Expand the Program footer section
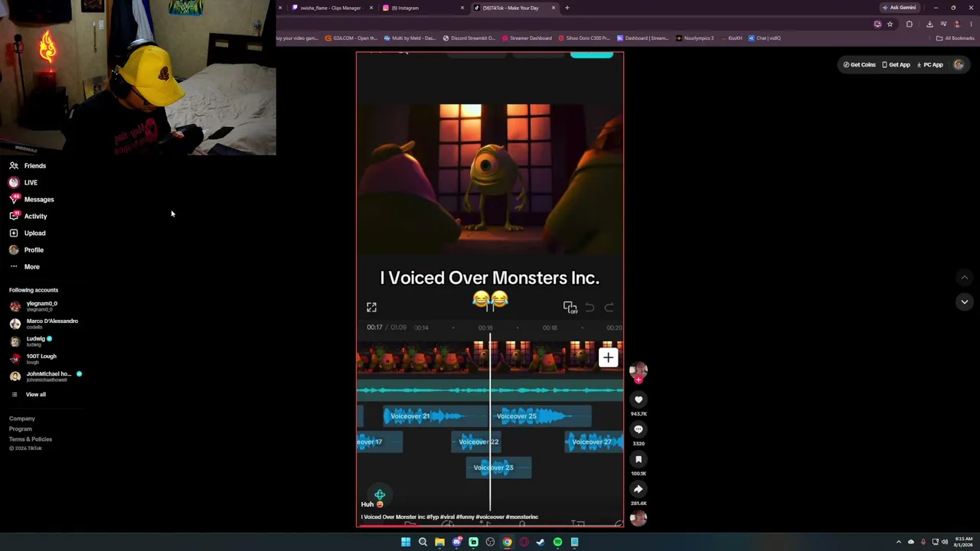980x551 pixels. coord(21,429)
